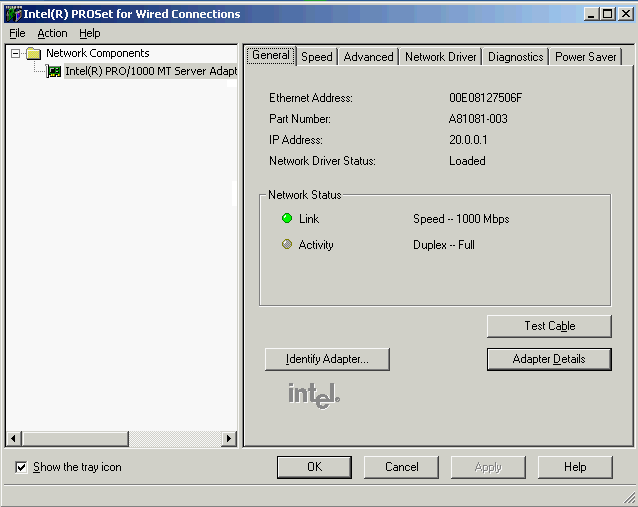638x507 pixels.
Task: Click the PROSet app icon in title bar
Action: [14, 14]
